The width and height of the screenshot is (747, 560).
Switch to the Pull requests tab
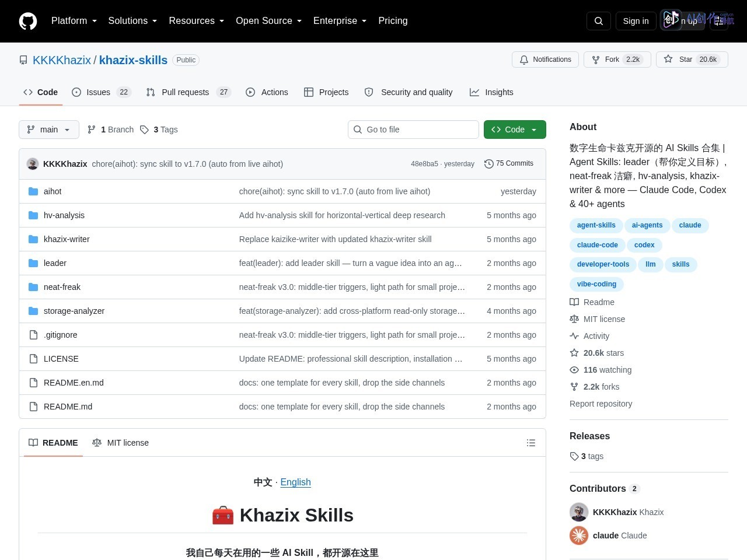189,92
